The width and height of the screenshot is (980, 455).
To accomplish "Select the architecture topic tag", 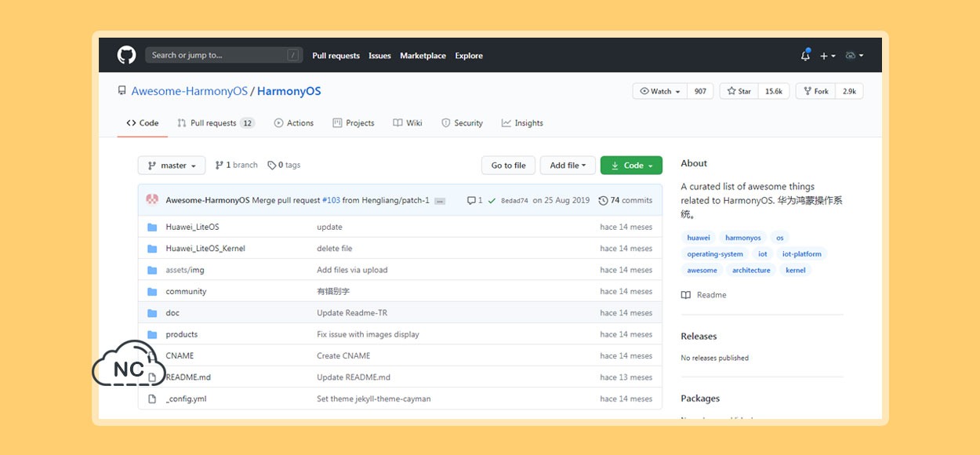I will click(751, 271).
